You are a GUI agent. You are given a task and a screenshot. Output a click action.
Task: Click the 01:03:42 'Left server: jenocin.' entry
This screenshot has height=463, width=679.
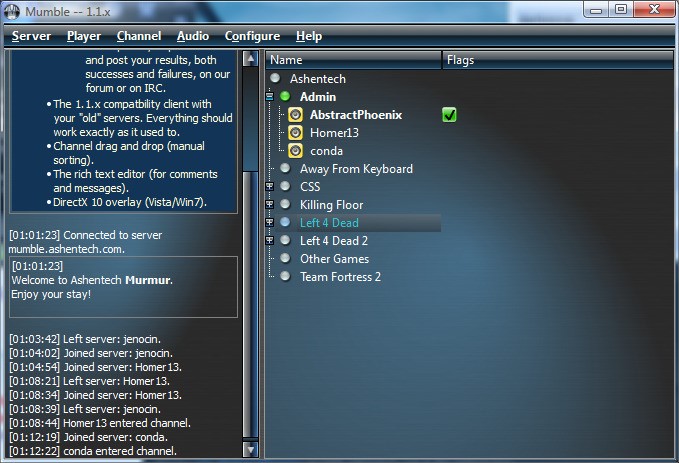(x=85, y=339)
